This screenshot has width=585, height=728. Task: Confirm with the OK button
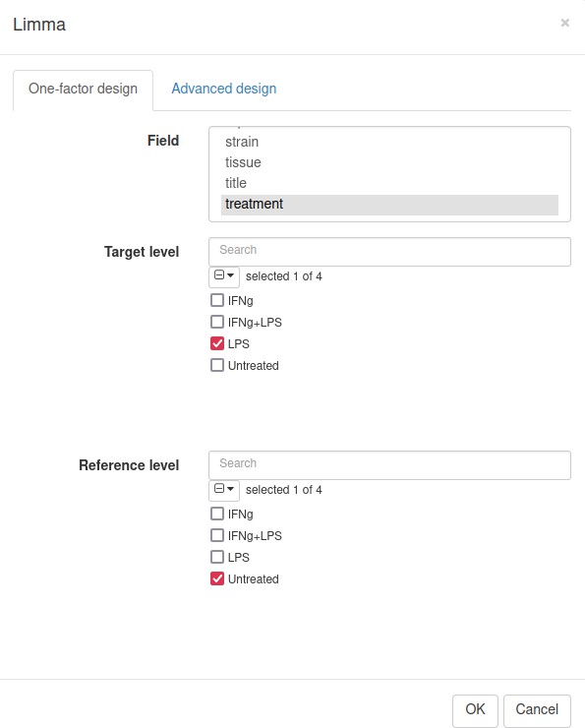click(x=475, y=709)
